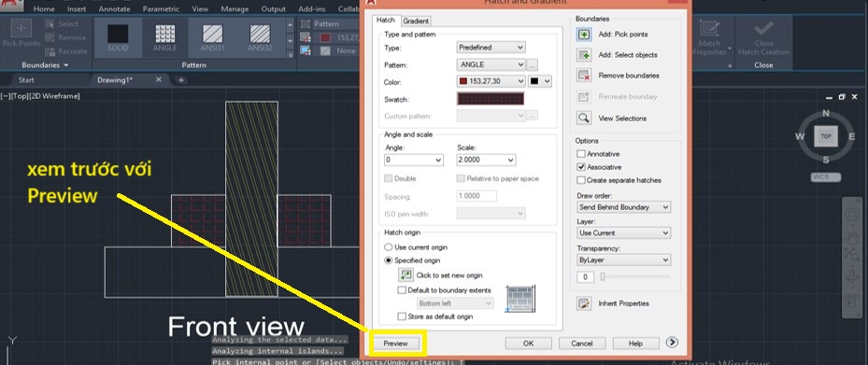Select the ANSI31 hatch pattern in ribbon
Image resolution: width=868 pixels, height=365 pixels.
[x=213, y=37]
